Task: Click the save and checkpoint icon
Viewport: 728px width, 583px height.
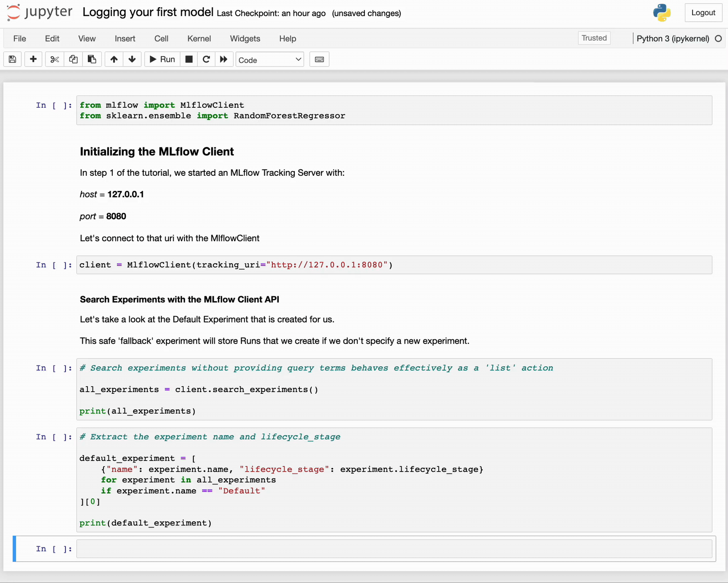Action: (12, 59)
